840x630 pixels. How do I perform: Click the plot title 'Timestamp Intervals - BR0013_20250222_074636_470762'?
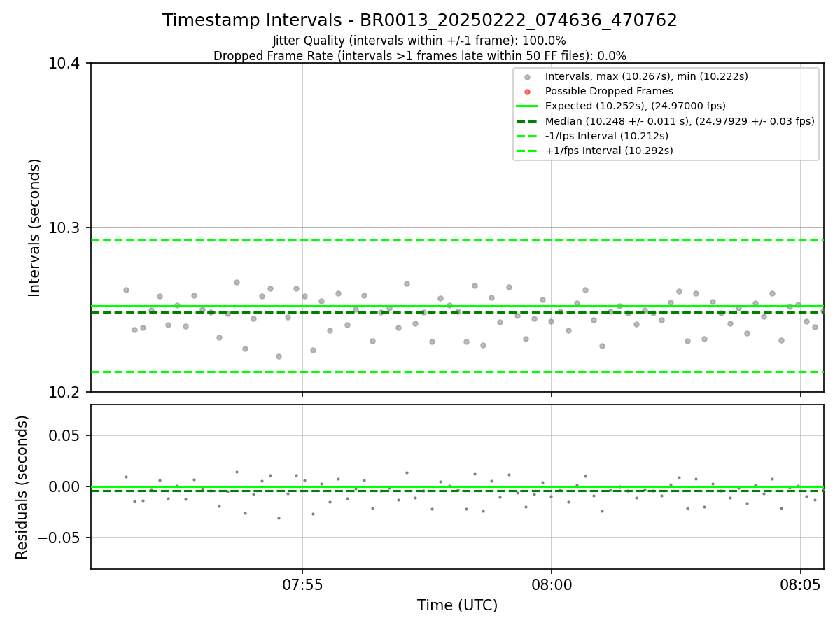pos(420,20)
